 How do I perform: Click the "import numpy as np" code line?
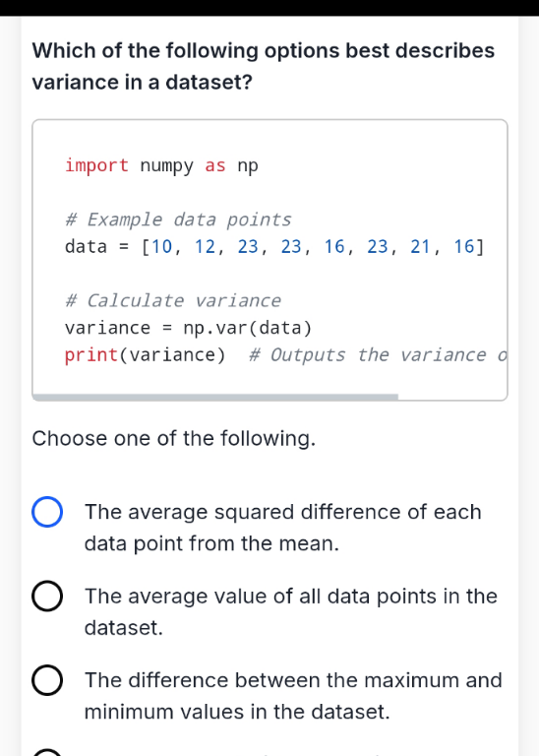click(x=162, y=165)
